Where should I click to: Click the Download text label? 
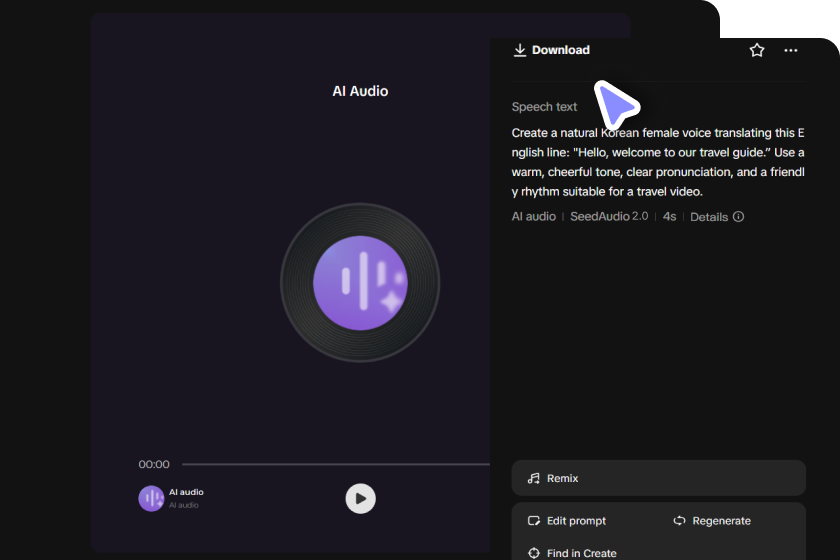point(560,50)
